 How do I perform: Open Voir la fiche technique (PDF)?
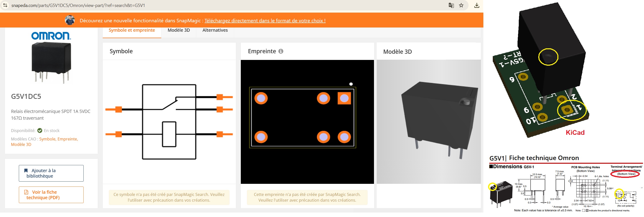point(51,195)
